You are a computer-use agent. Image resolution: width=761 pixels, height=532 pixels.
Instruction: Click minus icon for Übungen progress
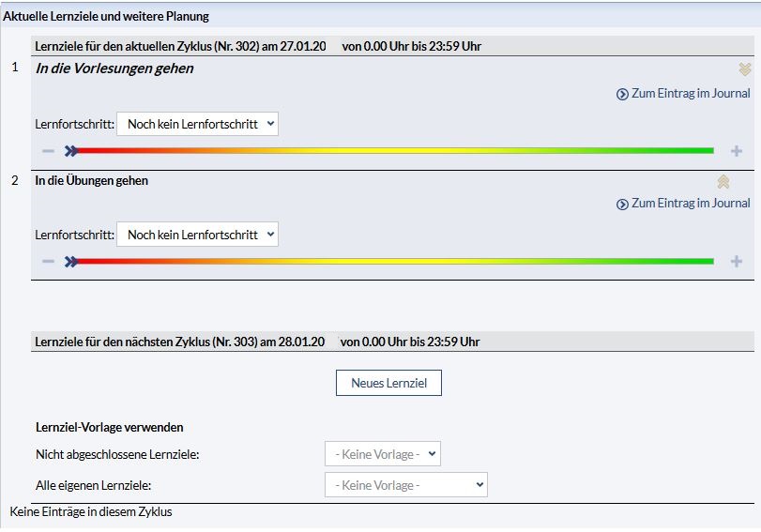tap(48, 262)
